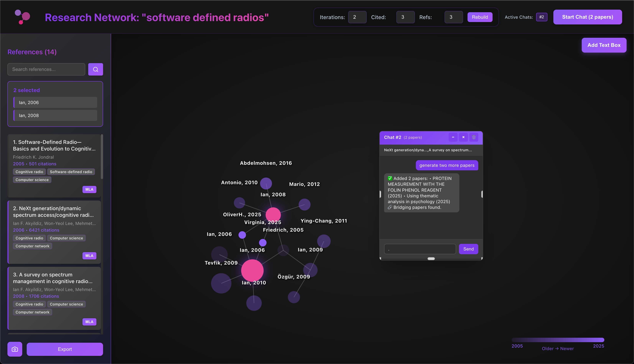This screenshot has height=364, width=634.
Task: Select the pink Ian, 2008 graph node
Action: coord(273,215)
